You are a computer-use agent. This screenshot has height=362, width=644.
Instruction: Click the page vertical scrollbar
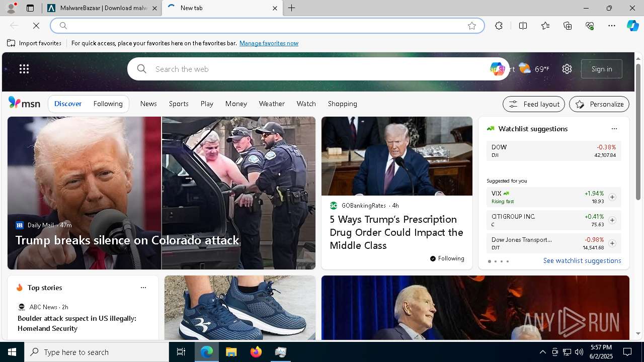[x=638, y=132]
